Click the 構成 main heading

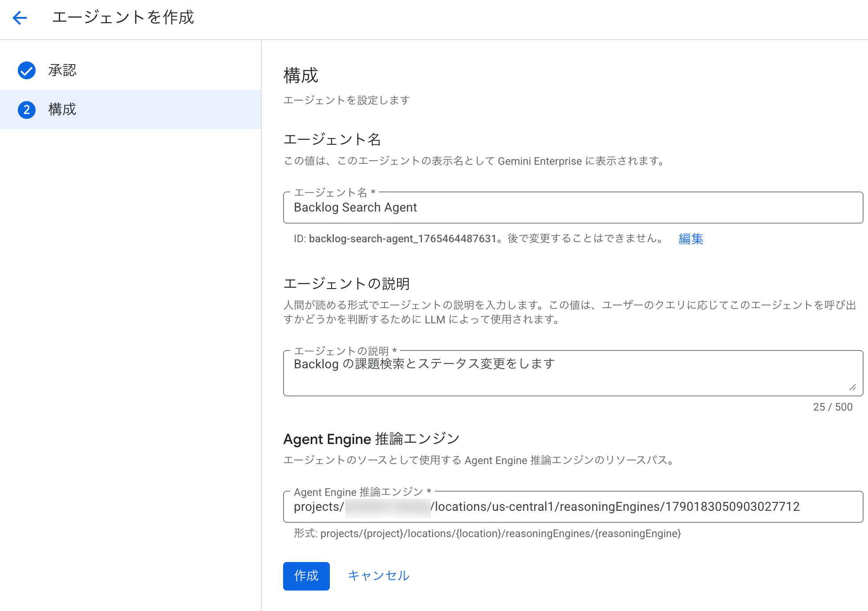point(301,76)
